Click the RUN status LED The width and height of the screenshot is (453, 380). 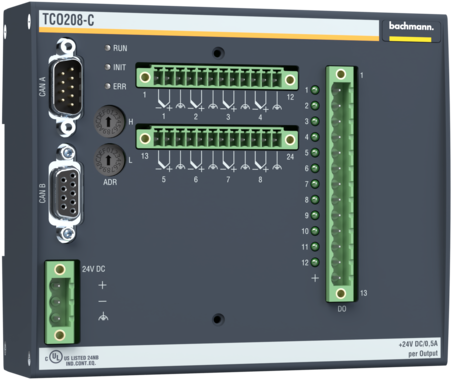coord(107,48)
